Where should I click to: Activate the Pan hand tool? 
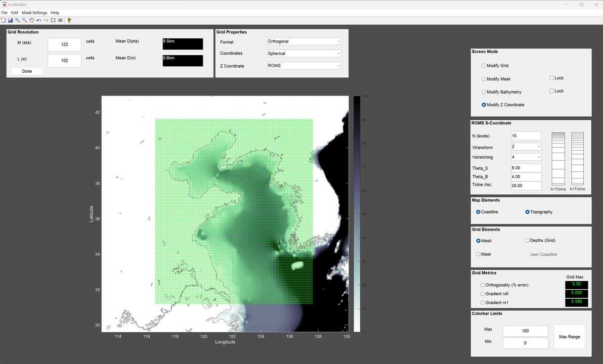click(31, 20)
